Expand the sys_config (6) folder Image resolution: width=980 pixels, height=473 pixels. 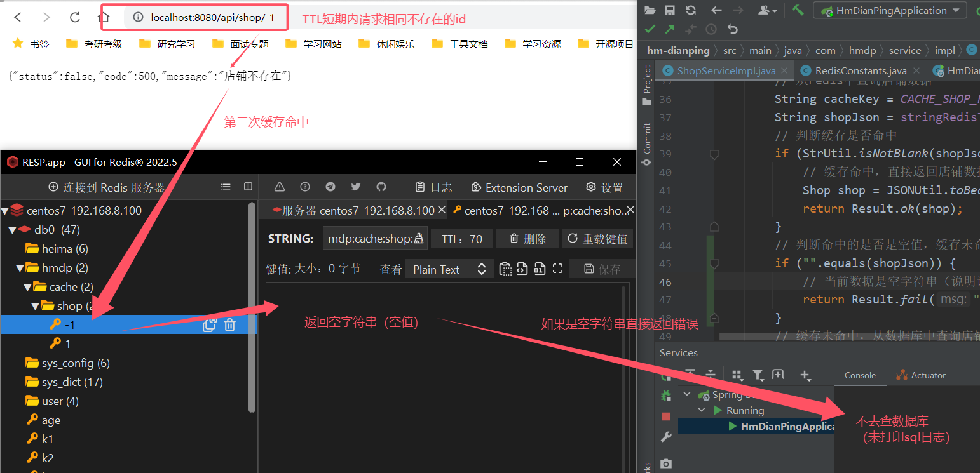67,363
